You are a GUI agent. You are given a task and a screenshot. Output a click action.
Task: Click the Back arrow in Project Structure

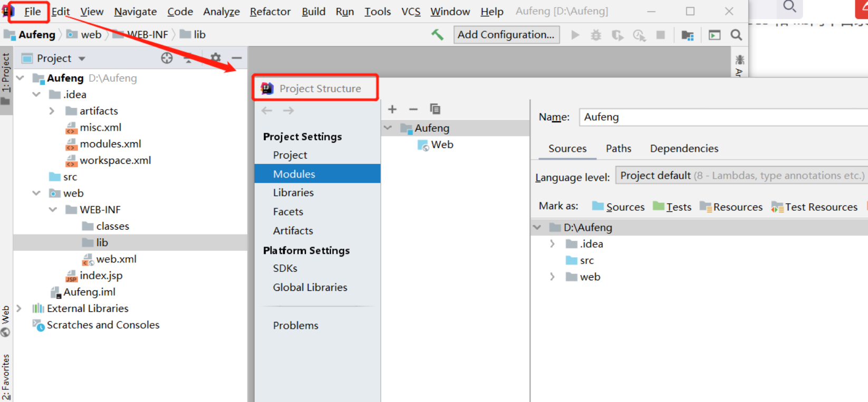click(x=267, y=110)
